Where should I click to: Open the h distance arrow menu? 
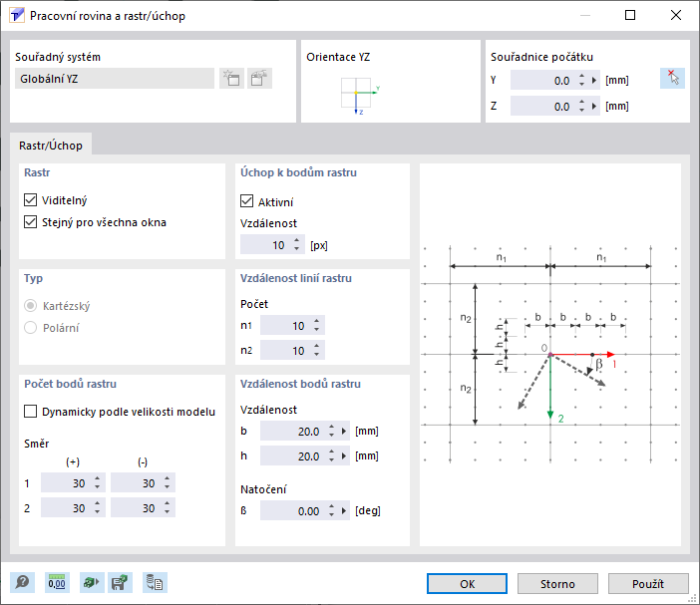point(344,455)
